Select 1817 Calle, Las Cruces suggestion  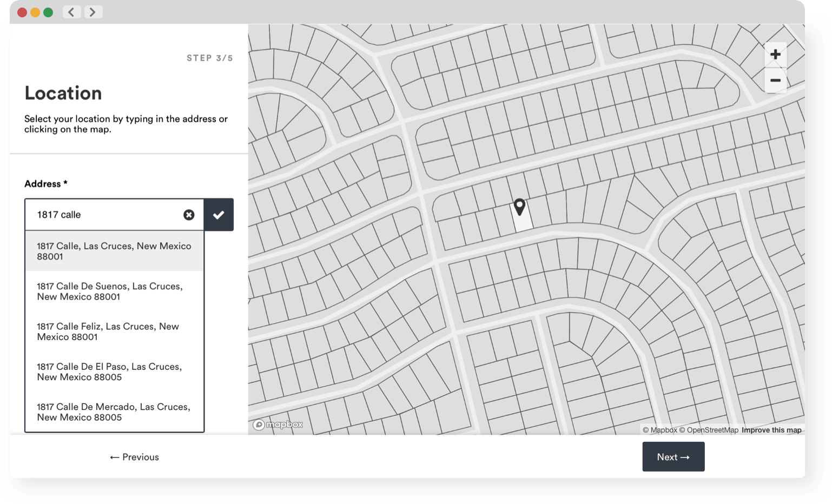115,251
